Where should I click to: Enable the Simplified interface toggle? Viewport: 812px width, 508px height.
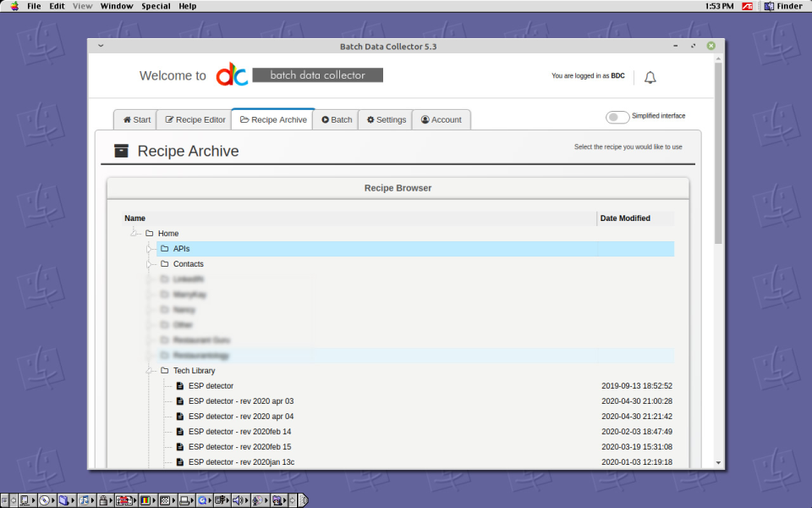point(617,116)
